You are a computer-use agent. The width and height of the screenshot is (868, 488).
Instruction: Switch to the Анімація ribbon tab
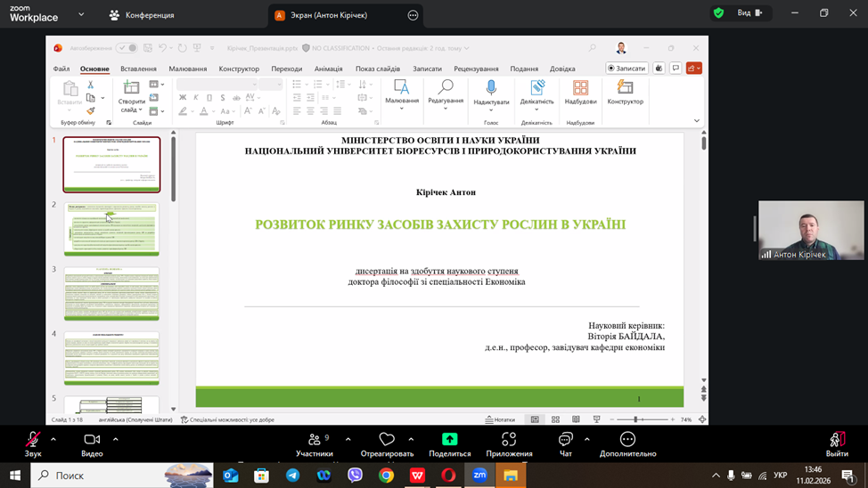click(328, 69)
